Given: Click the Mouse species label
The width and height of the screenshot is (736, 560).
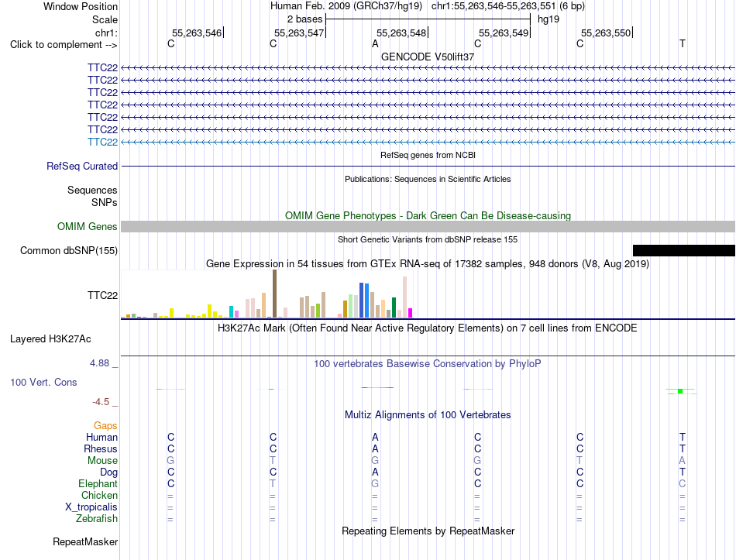Looking at the screenshot, I should point(102,461).
